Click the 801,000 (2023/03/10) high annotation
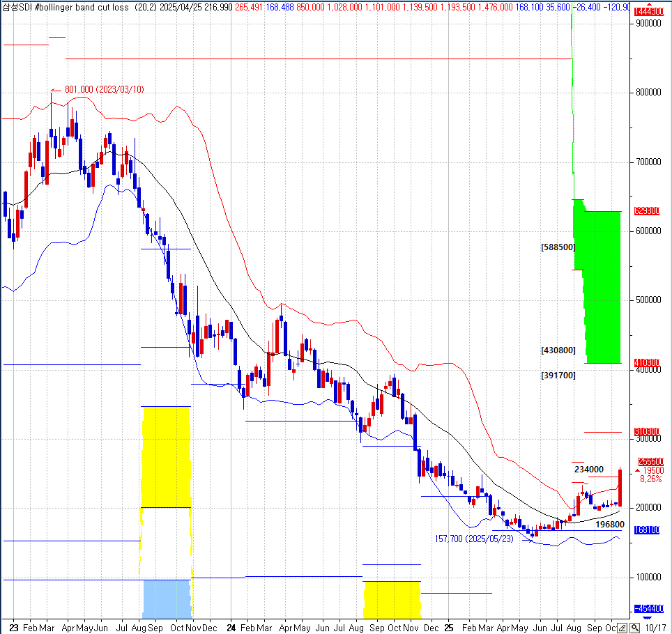This screenshot has height=634, width=672. coord(104,89)
